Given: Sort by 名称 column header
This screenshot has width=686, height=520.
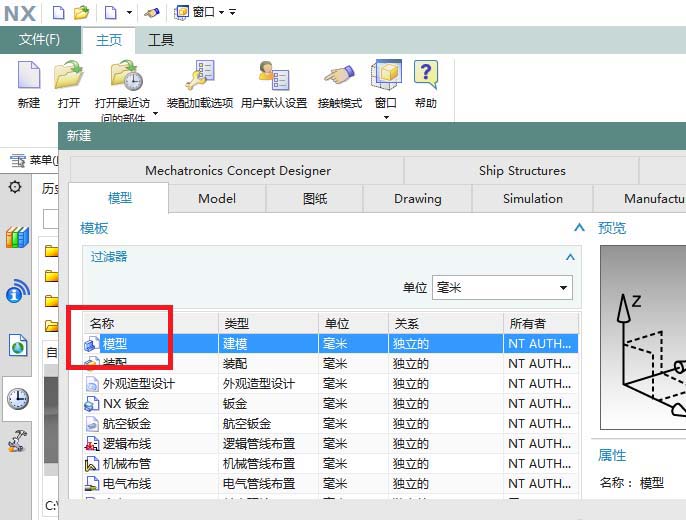Looking at the screenshot, I should 150,324.
